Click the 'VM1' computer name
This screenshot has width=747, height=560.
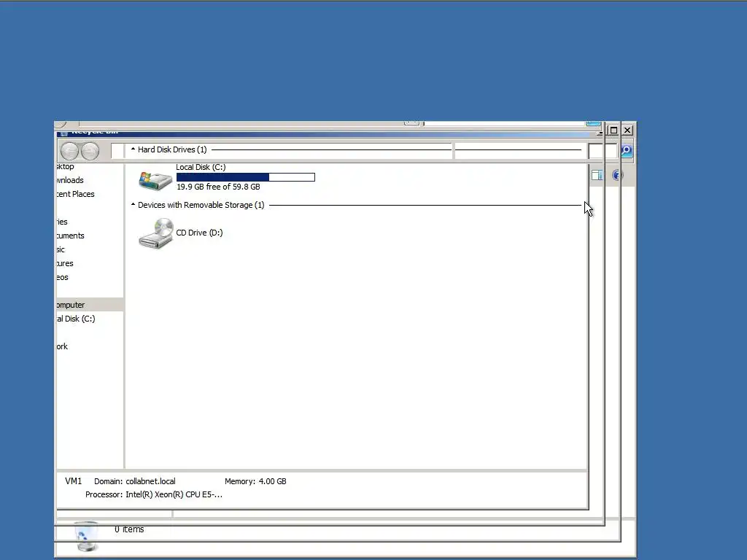click(74, 481)
